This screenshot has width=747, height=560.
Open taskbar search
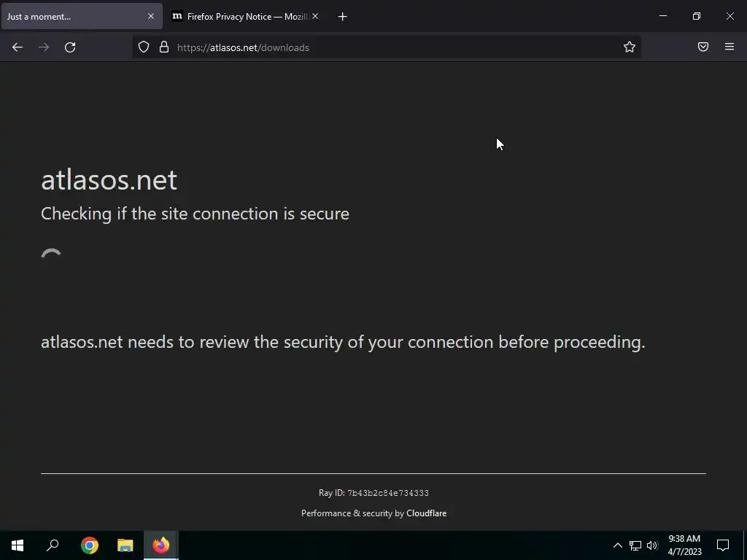[x=53, y=545]
